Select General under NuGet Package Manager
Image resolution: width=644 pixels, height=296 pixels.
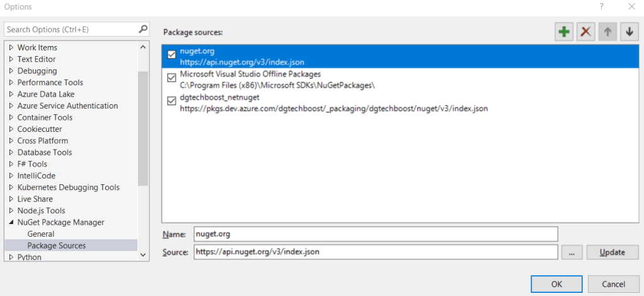click(40, 234)
